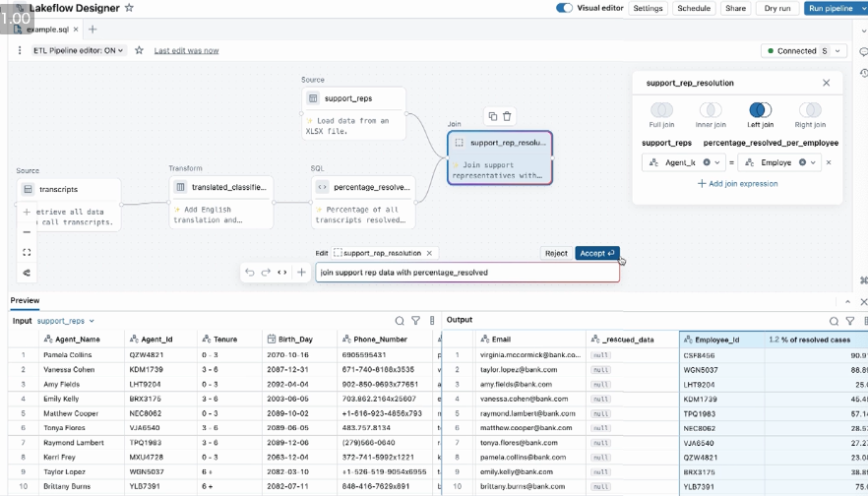Open the Agent_Id join column dropdown
This screenshot has width=868, height=496.
pyautogui.click(x=717, y=162)
